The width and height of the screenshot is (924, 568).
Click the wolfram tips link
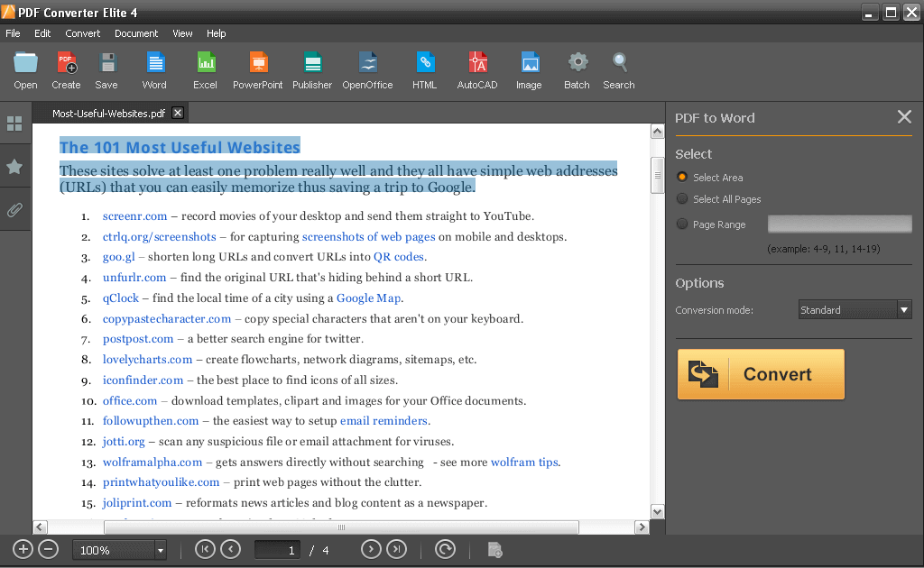coord(524,462)
